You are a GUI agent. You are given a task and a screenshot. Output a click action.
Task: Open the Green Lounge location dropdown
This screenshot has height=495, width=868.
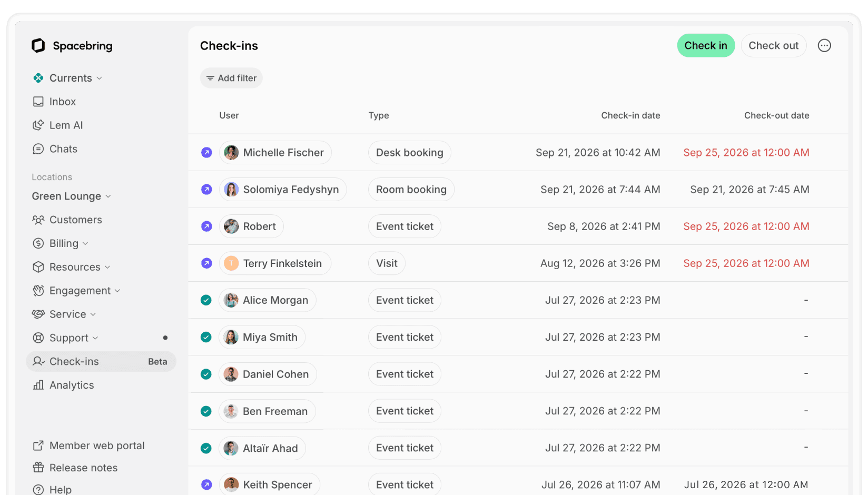click(x=71, y=196)
